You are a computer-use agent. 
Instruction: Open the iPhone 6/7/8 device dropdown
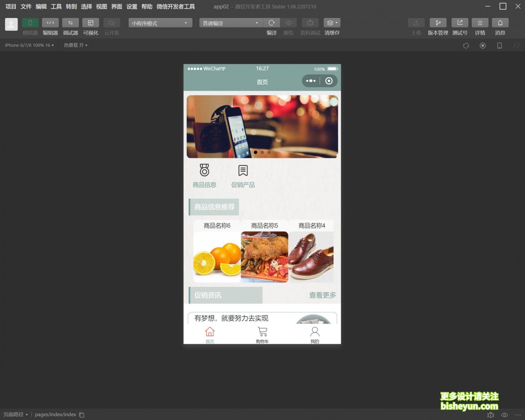click(29, 45)
